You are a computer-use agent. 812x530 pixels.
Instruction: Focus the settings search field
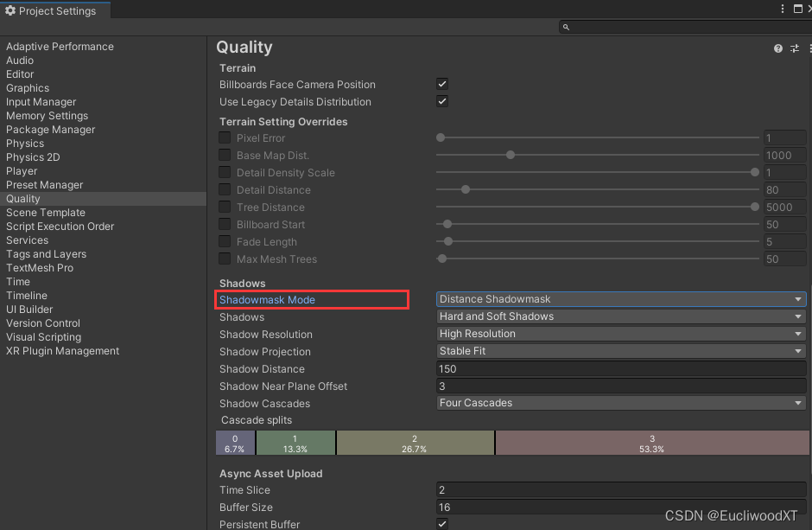click(x=685, y=27)
